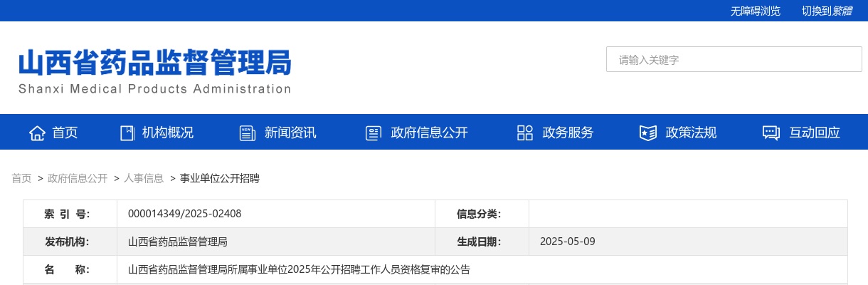The height and width of the screenshot is (285, 868).
Task: Navigate to 人事信息 breadcrumb
Action: click(144, 178)
